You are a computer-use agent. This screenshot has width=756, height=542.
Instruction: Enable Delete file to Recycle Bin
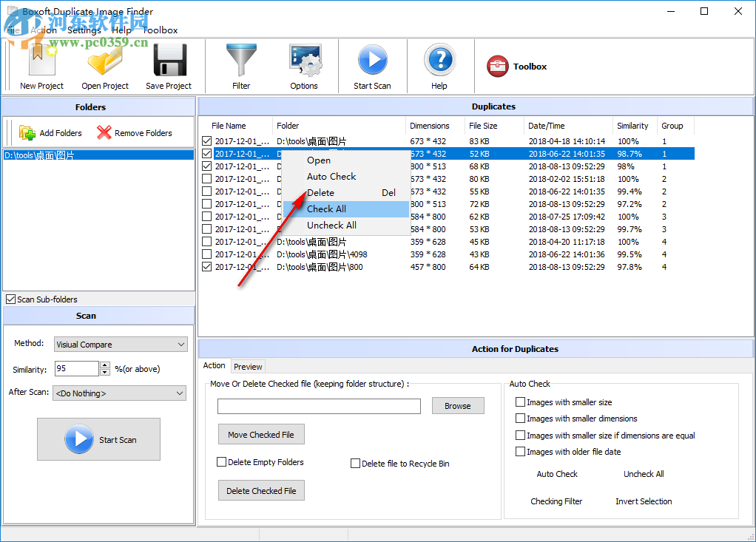pos(356,463)
